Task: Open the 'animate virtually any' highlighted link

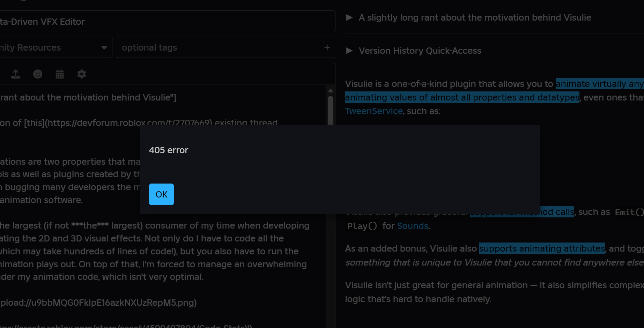Action: (599, 84)
